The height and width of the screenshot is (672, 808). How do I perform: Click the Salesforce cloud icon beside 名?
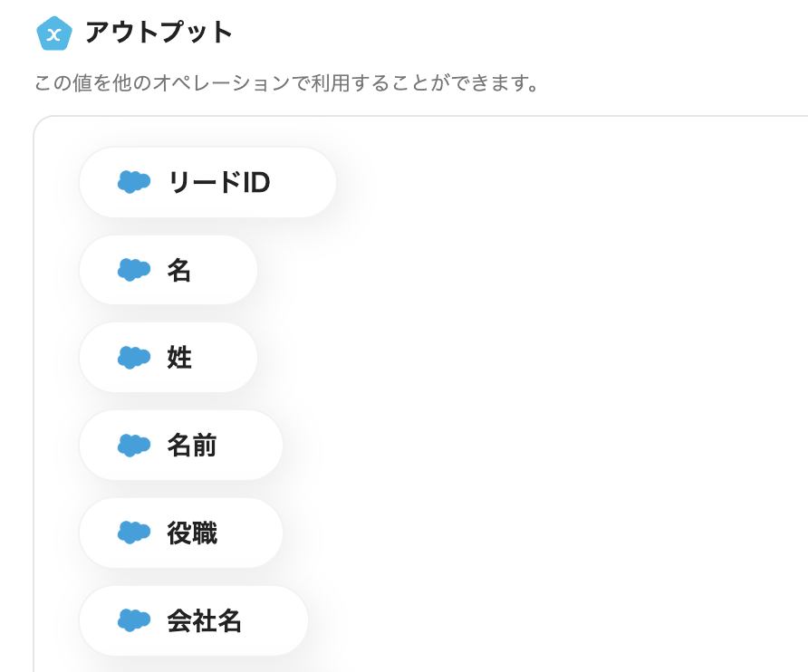tap(134, 270)
